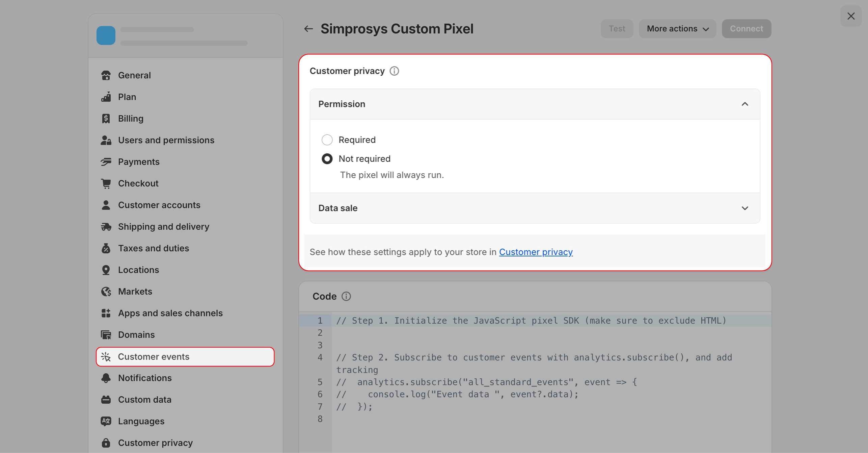Click the Step 2 comment code line
This screenshot has height=453, width=868.
tap(535, 363)
